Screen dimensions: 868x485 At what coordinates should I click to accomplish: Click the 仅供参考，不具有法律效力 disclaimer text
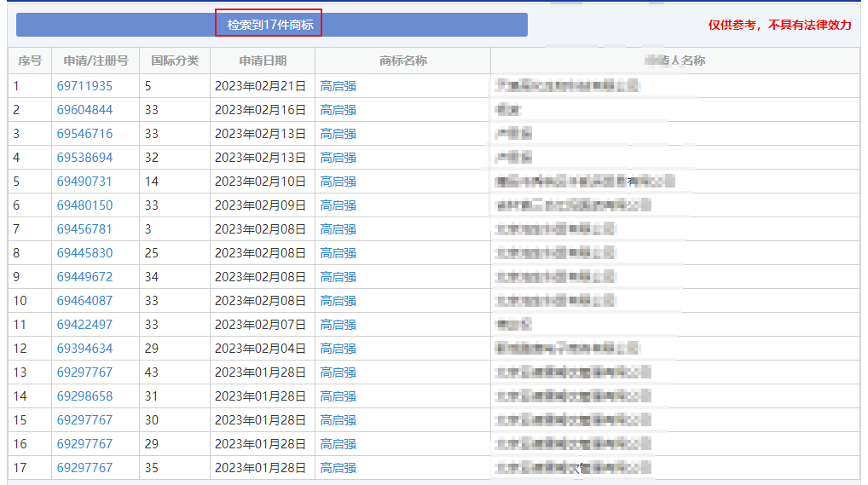pyautogui.click(x=779, y=25)
